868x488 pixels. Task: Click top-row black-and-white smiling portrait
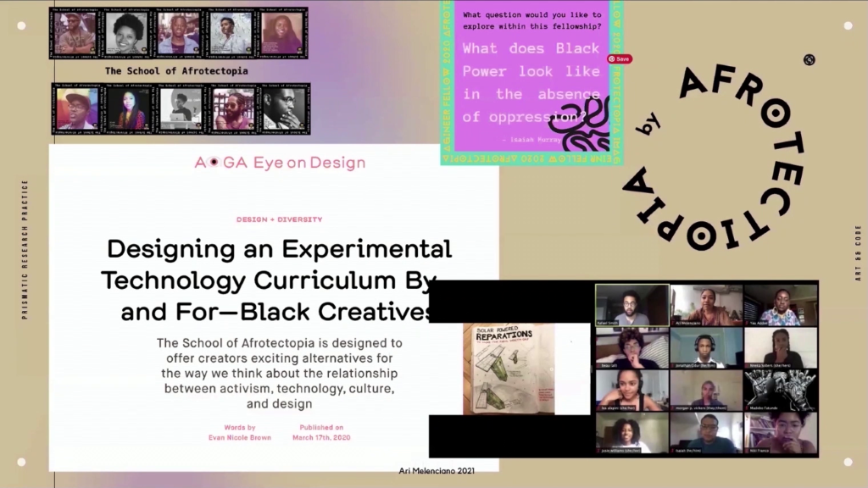pos(127,33)
